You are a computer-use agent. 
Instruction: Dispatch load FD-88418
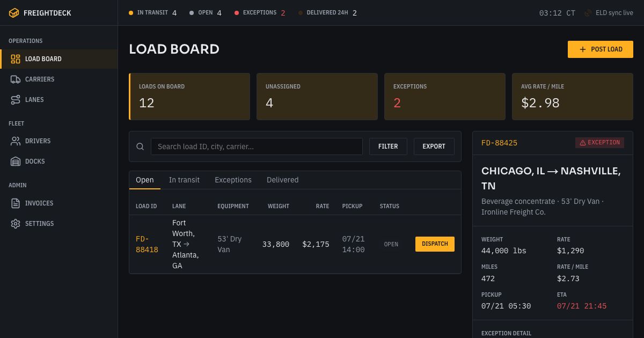click(x=435, y=244)
